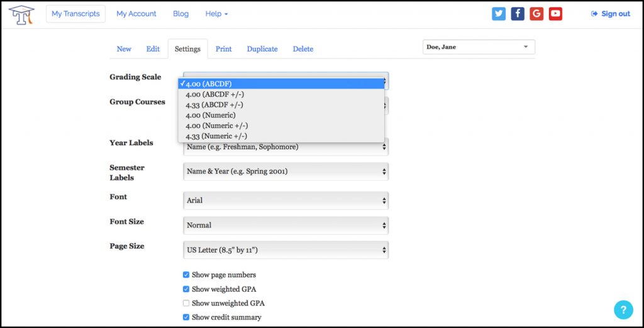Click the Font Size field label
644x328 pixels.
coord(126,222)
